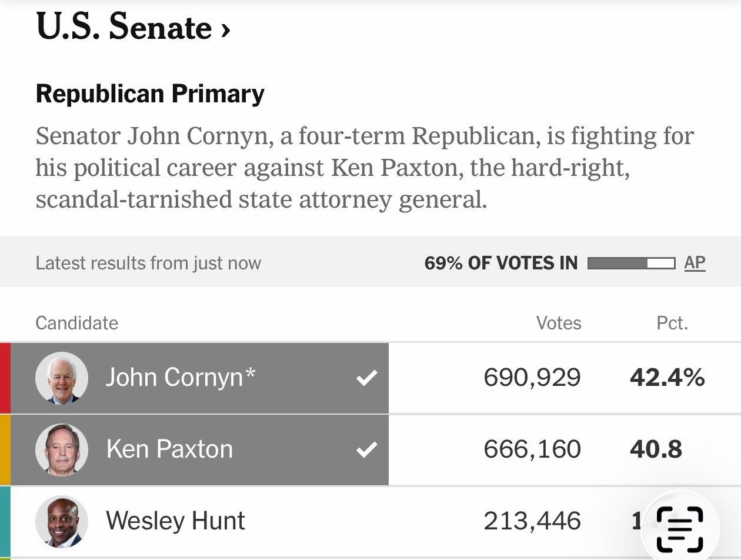Click John Cornyn's portrait photo
The image size is (741, 560).
62,378
